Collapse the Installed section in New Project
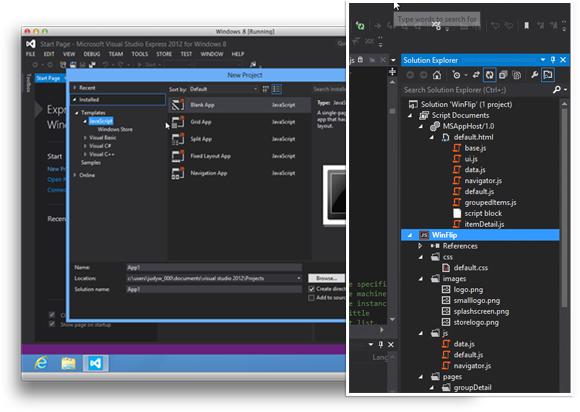 coord(75,99)
